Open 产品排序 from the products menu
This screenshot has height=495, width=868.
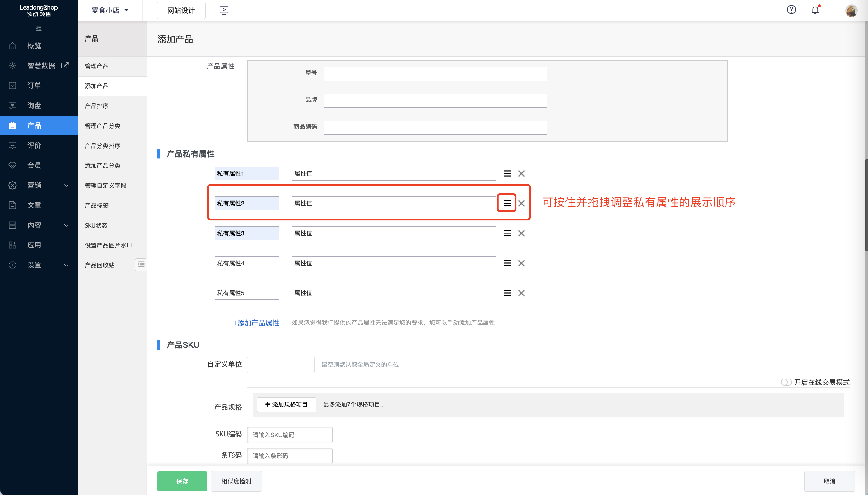pyautogui.click(x=96, y=106)
